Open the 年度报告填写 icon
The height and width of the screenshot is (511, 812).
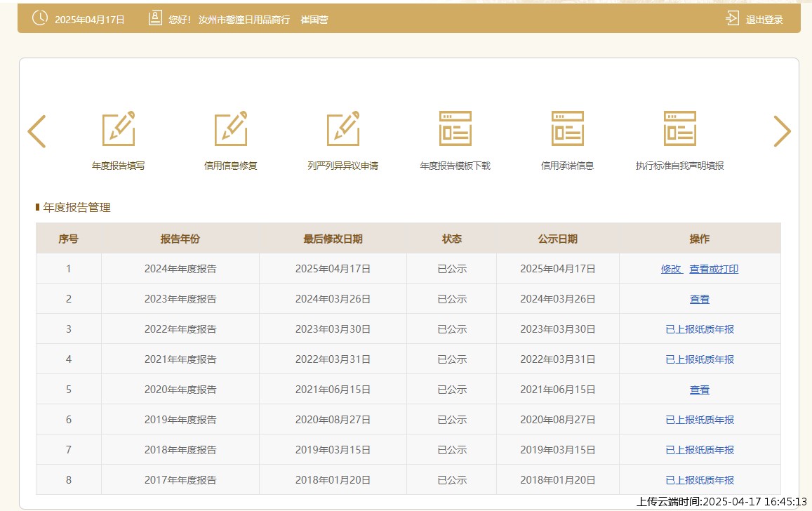[119, 128]
